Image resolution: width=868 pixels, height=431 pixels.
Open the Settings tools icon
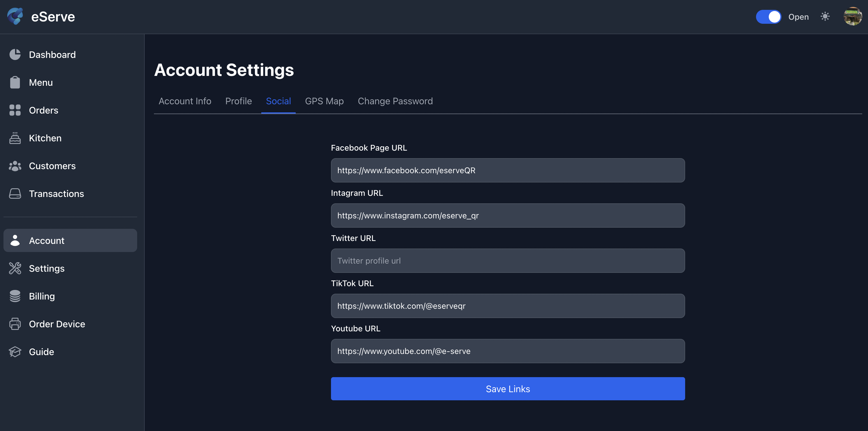(15, 269)
